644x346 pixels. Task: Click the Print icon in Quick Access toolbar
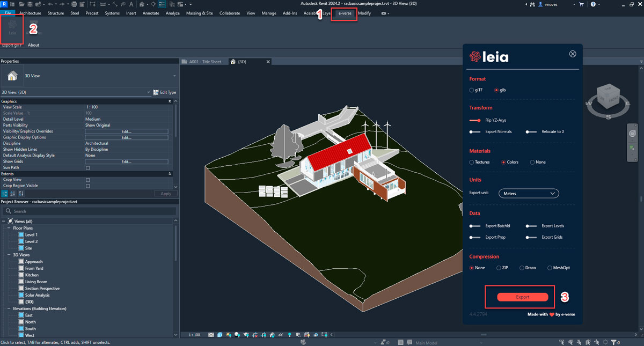click(74, 4)
